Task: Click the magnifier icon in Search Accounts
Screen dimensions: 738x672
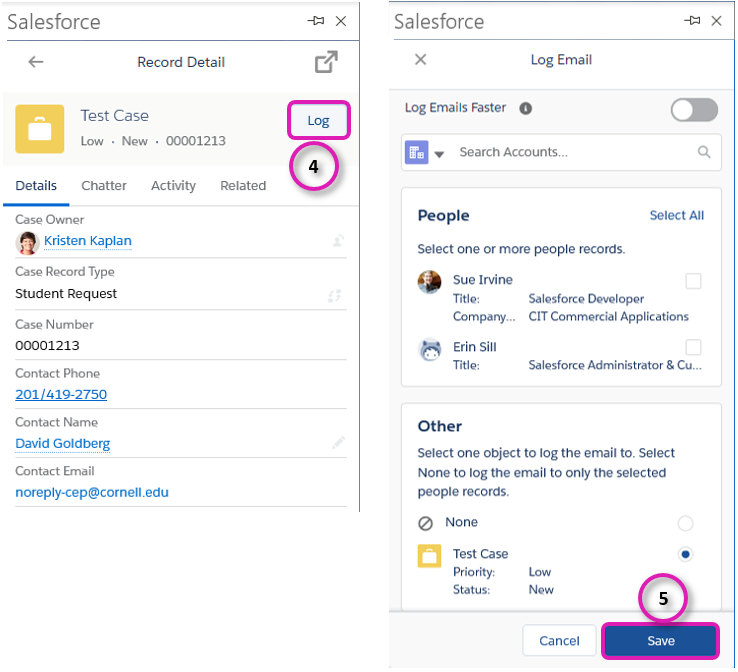Action: [x=704, y=152]
